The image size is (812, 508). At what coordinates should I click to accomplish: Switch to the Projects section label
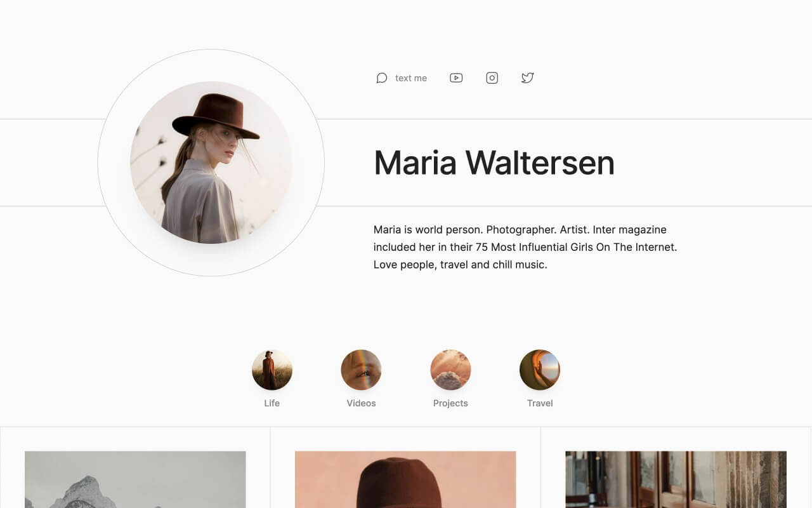pos(450,403)
